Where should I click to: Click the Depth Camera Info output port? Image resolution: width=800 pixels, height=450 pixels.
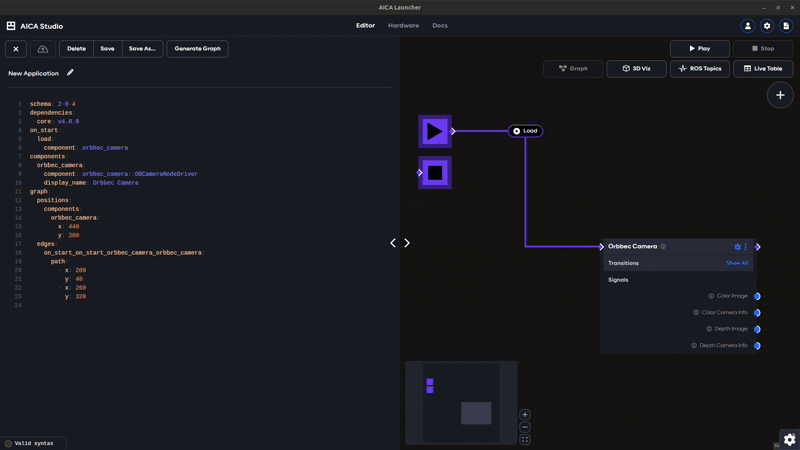click(757, 345)
